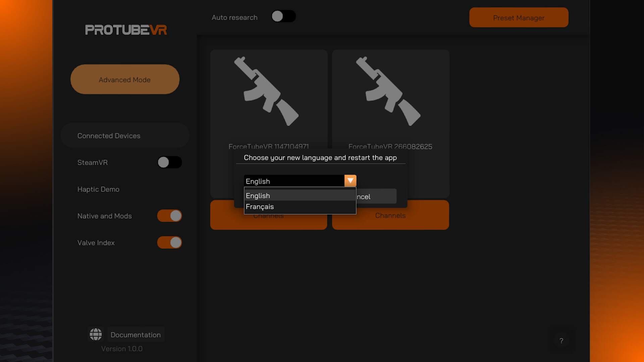Open the Preset Manager
The image size is (644, 362).
[x=519, y=18]
